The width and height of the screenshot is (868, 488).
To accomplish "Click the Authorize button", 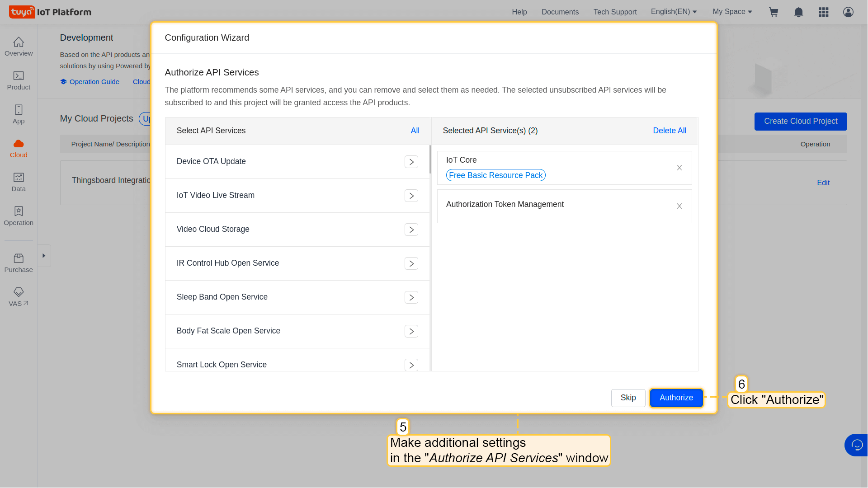I will [676, 398].
